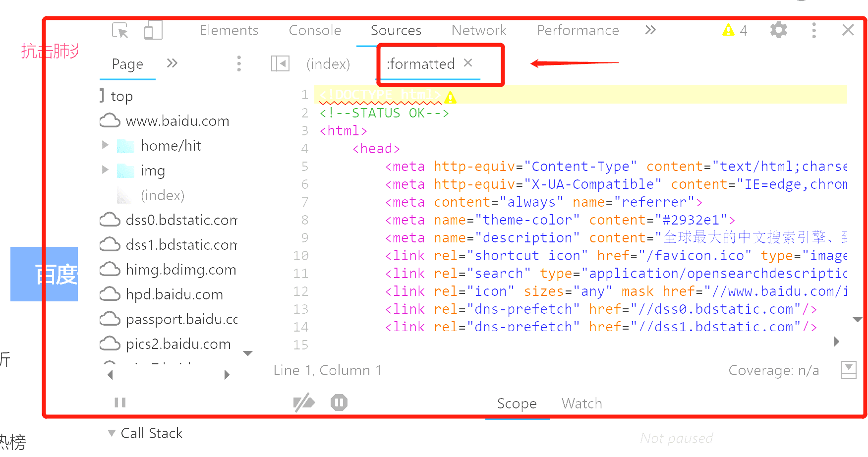Select dss0.bdstatic.com domain
The width and height of the screenshot is (868, 457).
(x=181, y=220)
